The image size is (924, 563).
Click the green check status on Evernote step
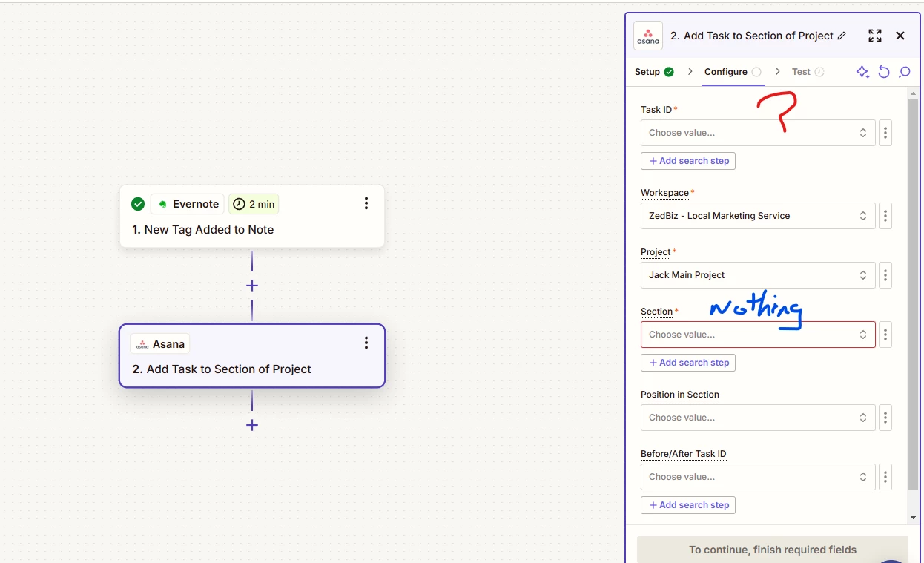coord(138,204)
